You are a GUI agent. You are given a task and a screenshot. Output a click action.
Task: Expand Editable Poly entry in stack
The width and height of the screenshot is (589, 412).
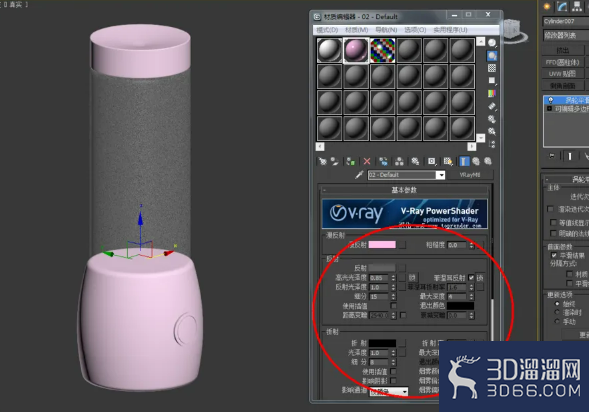point(549,109)
